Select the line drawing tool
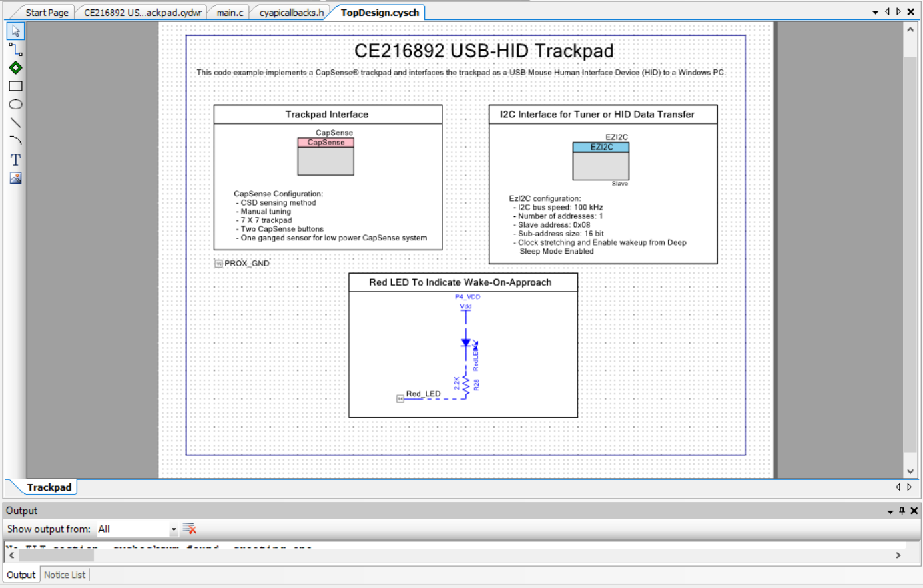 [x=15, y=122]
